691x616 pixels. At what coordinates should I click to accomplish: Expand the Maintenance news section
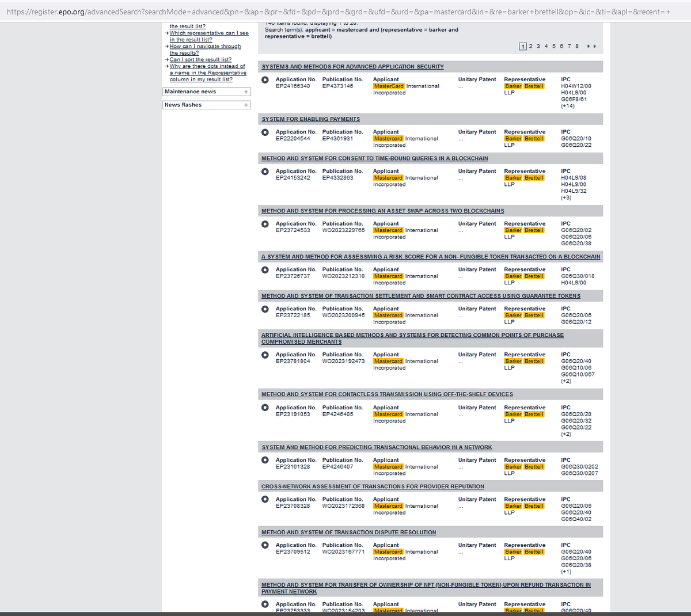coord(246,92)
